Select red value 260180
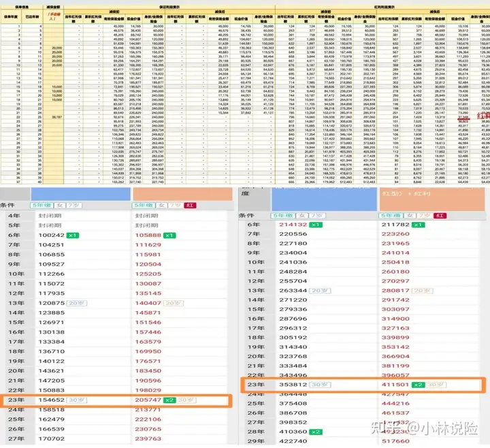This screenshot has width=490, height=448. (x=395, y=272)
